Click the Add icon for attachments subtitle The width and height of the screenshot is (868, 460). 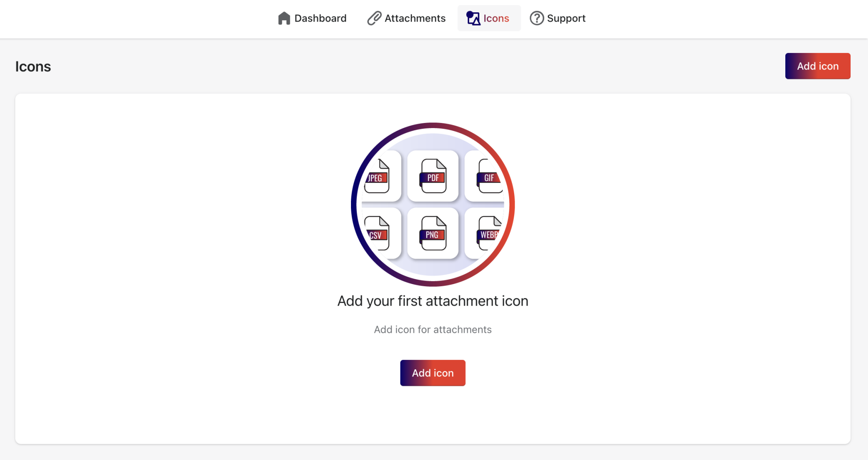(432, 329)
